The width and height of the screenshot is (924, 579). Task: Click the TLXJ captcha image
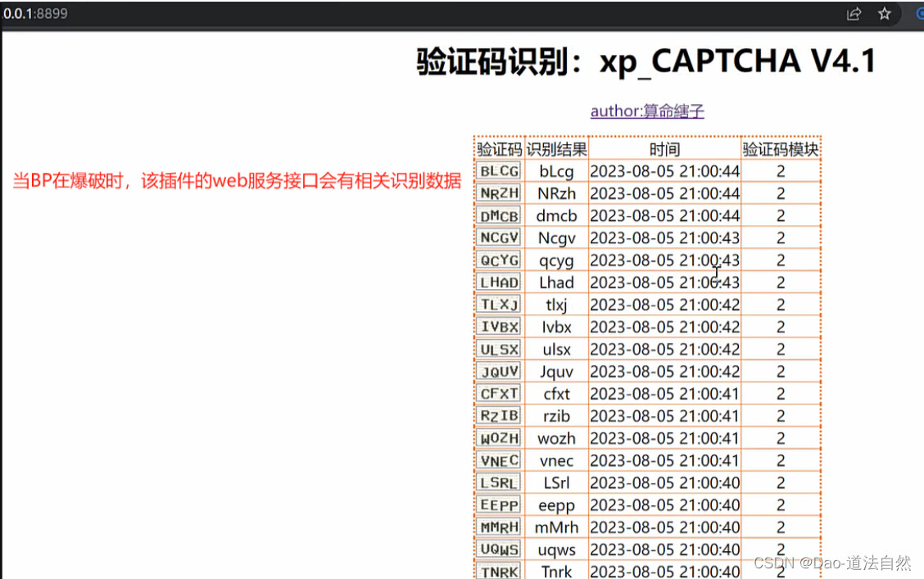coord(499,305)
